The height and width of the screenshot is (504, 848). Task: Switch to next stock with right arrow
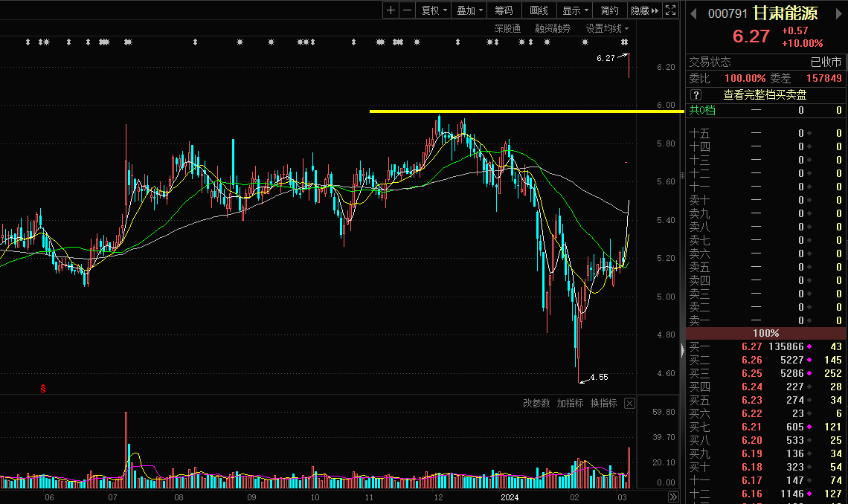coord(838,13)
